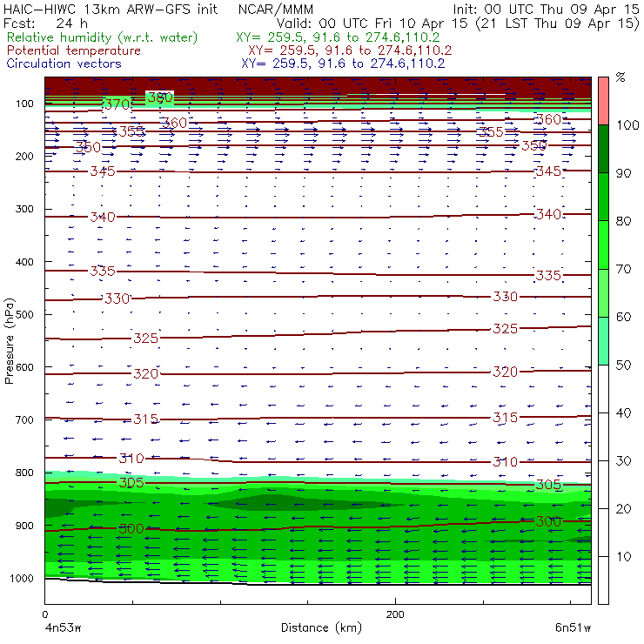
Task: Click the '100' label on the pressure axis
Action: (x=25, y=104)
